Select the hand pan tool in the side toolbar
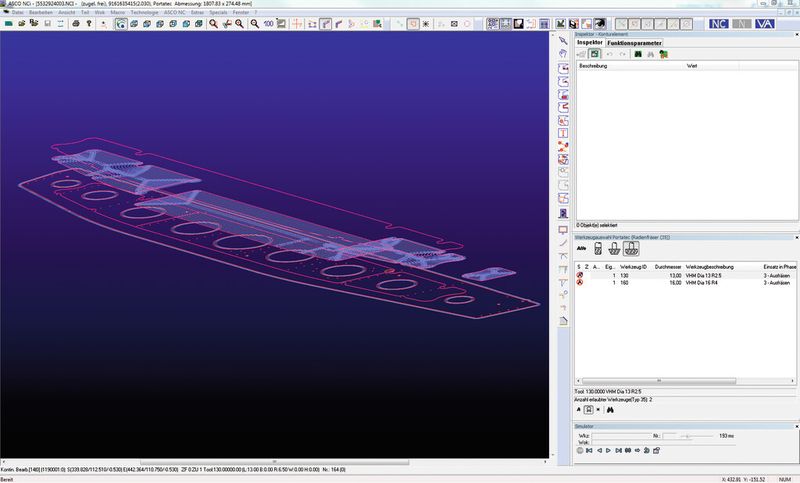Screen dimensions: 800x483 pos(564,54)
